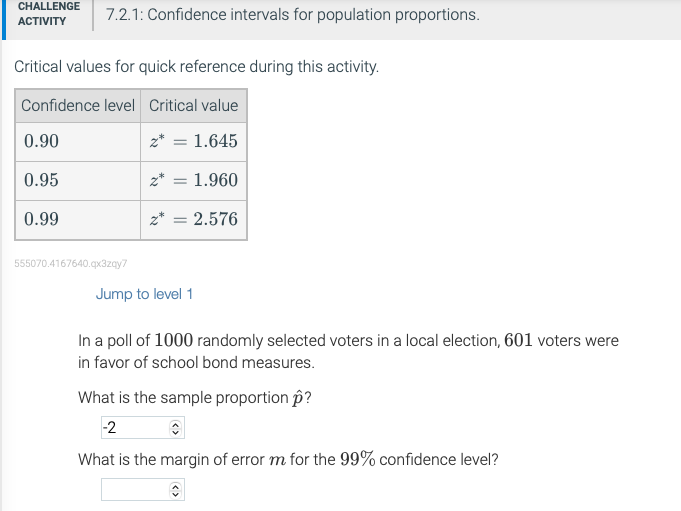Image resolution: width=681 pixels, height=511 pixels.
Task: Click the Jump to level 1 link
Action: pyautogui.click(x=144, y=294)
